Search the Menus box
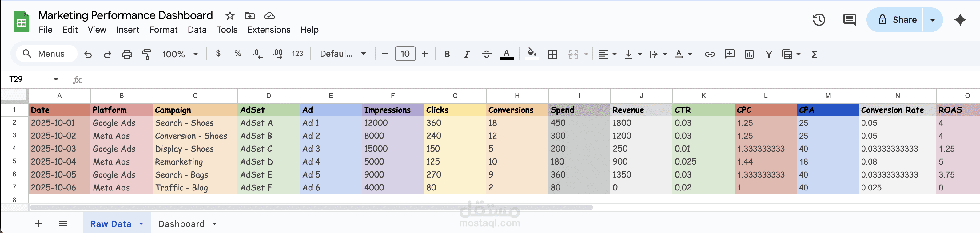Image resolution: width=980 pixels, height=233 pixels. pyautogui.click(x=47, y=54)
